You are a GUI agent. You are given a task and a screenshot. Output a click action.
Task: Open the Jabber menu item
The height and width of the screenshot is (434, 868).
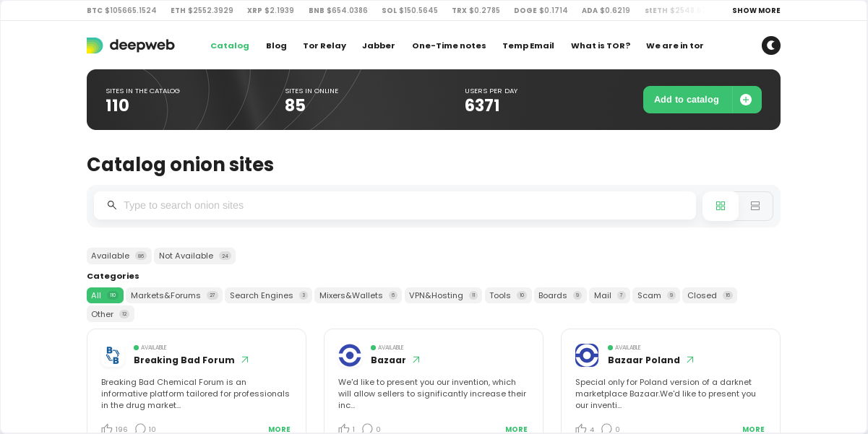(x=378, y=45)
